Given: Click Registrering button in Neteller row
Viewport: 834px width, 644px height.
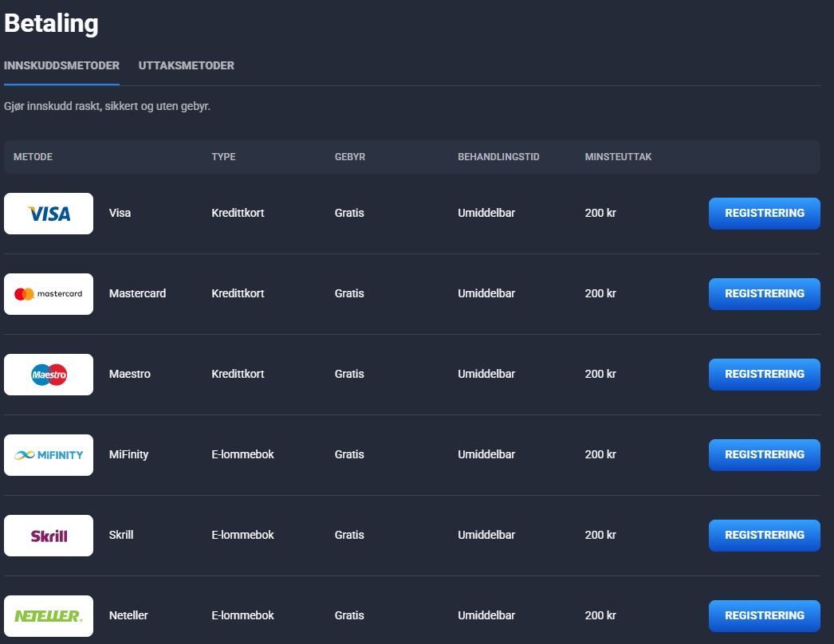Looking at the screenshot, I should [765, 616].
